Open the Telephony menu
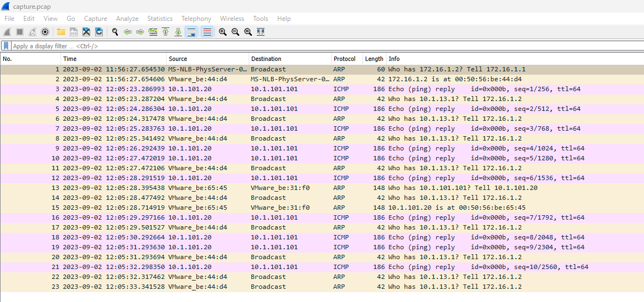 [x=196, y=19]
